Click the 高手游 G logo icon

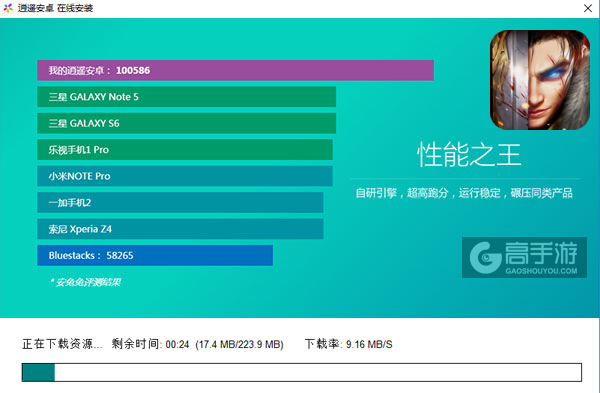(486, 258)
